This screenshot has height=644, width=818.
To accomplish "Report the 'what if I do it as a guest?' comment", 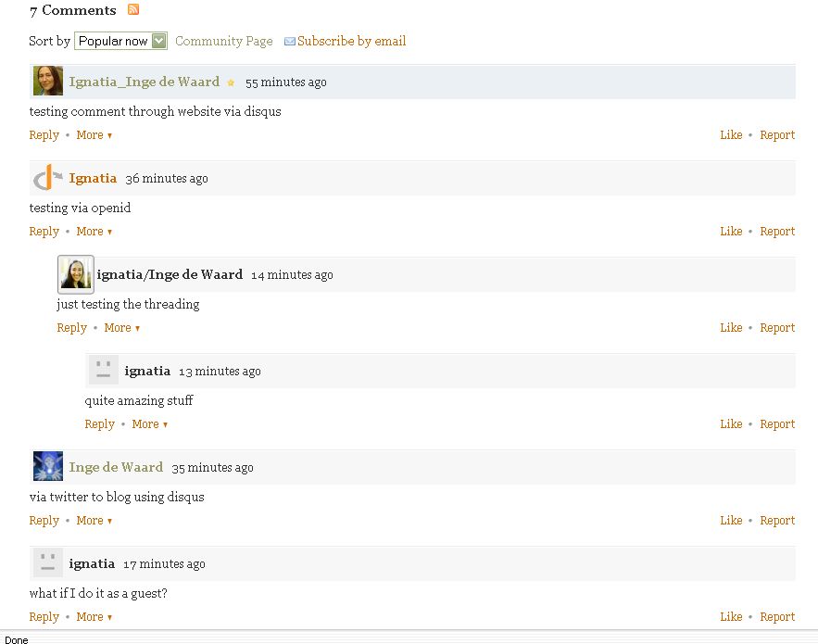I will (776, 617).
